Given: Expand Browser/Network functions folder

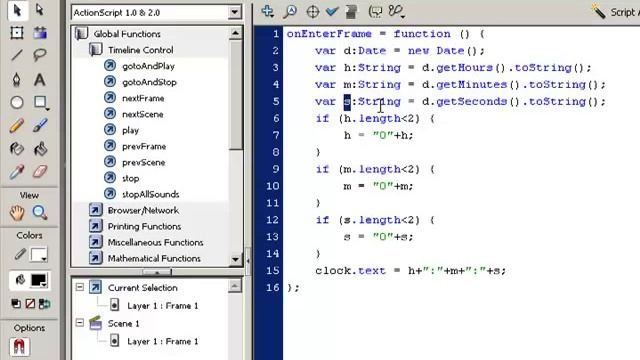Looking at the screenshot, I should (x=96, y=210).
